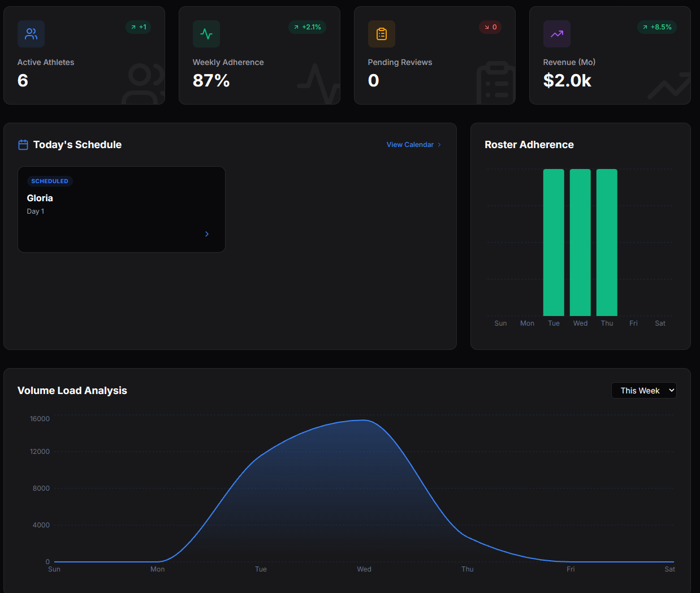Screen dimensions: 700x593
Task: Open the Pending Reviews clipboard icon
Action: (382, 34)
